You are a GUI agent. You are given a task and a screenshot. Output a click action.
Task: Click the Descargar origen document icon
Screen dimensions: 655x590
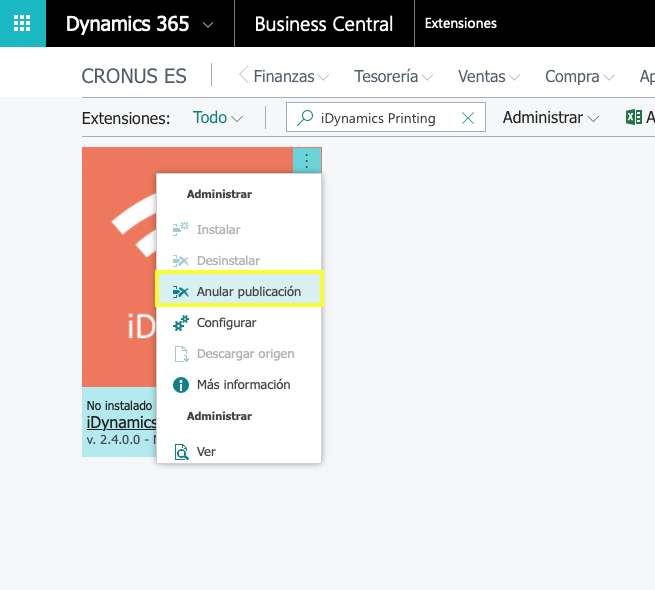[x=181, y=354]
